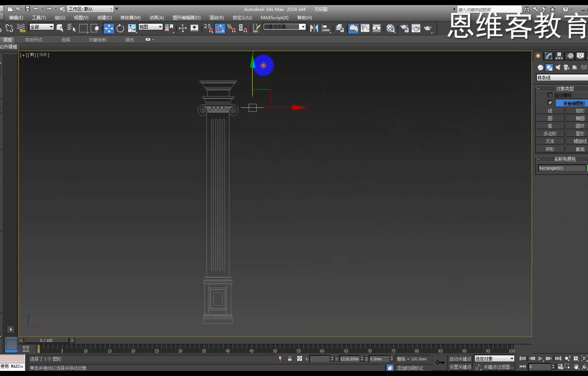
Task: Select the Select and Move tool
Action: click(x=109, y=28)
